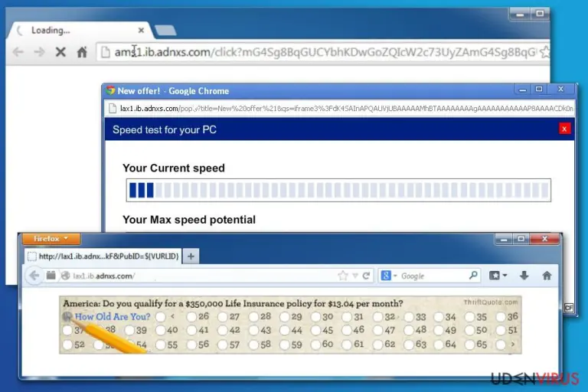Select age 36 radio button

click(x=501, y=317)
